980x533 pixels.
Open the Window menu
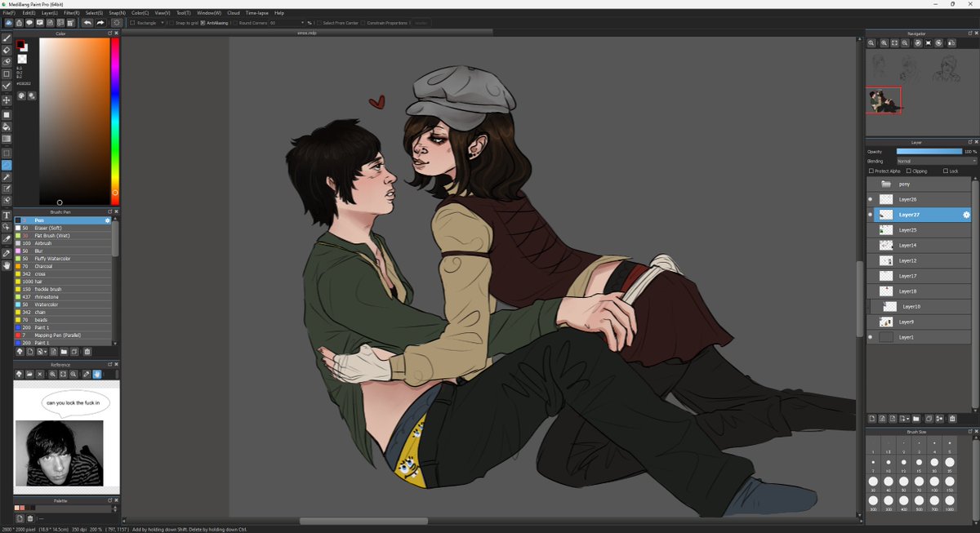(209, 13)
